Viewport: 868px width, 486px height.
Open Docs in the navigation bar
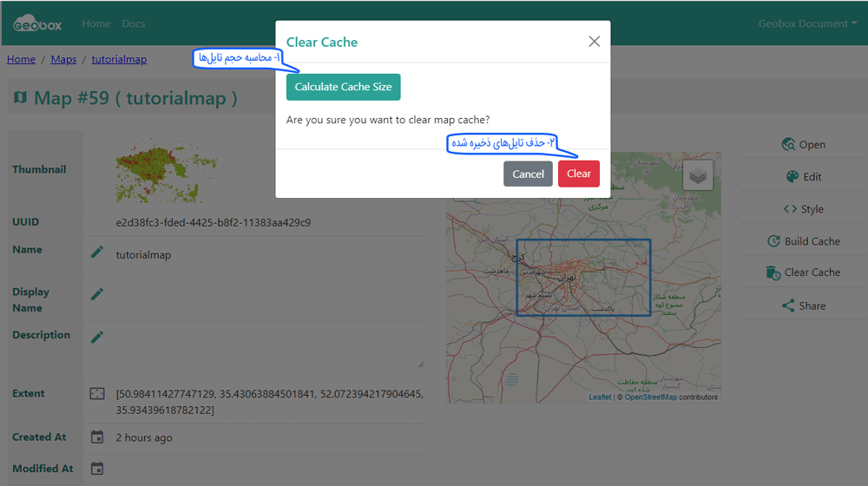pyautogui.click(x=134, y=23)
